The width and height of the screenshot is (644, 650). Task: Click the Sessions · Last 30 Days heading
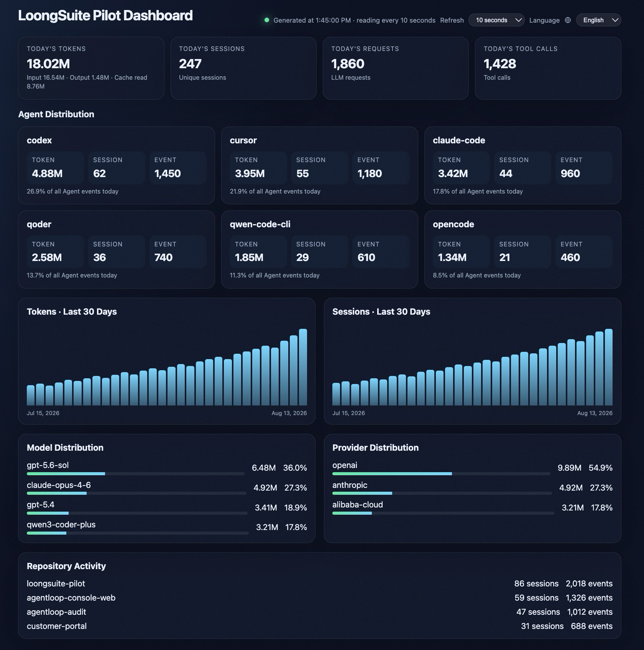(381, 312)
